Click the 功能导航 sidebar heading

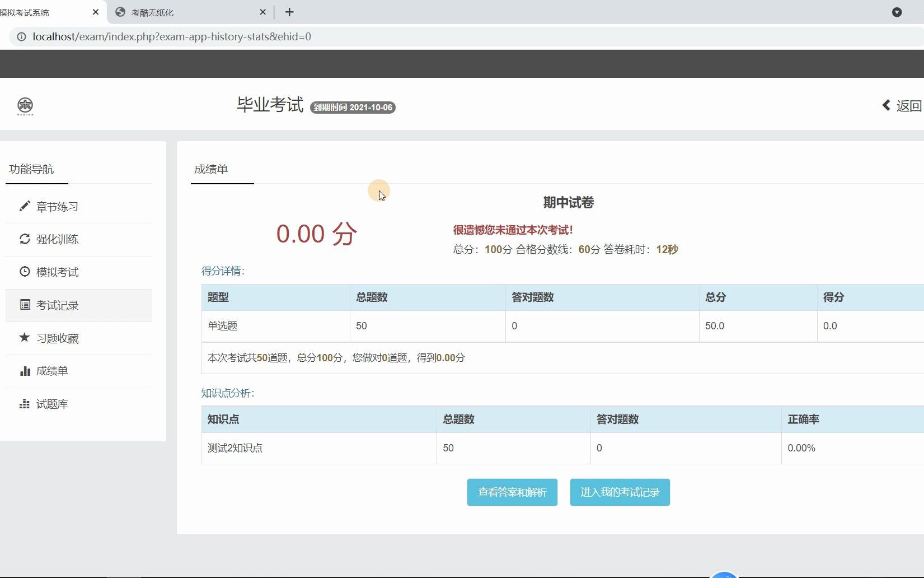pos(31,169)
